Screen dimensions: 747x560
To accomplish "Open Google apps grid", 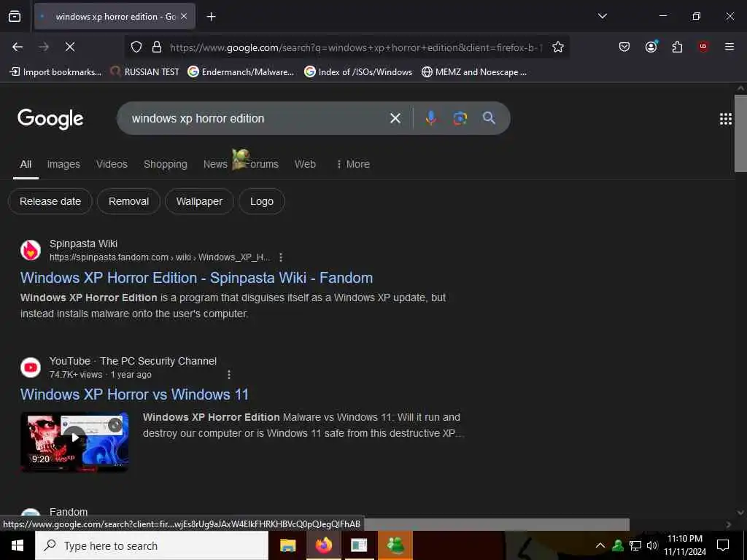I will (726, 119).
